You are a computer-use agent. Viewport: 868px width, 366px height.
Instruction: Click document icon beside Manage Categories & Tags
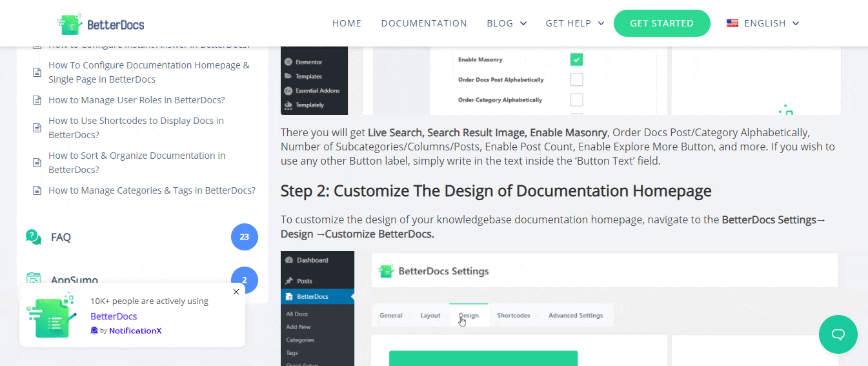coord(37,190)
